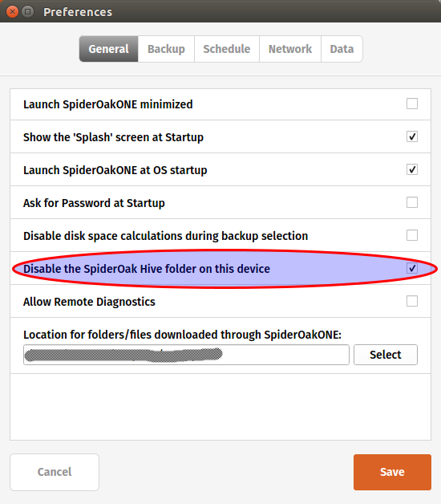Image resolution: width=441 pixels, height=504 pixels.
Task: Switch to the Network tab
Action: point(290,49)
